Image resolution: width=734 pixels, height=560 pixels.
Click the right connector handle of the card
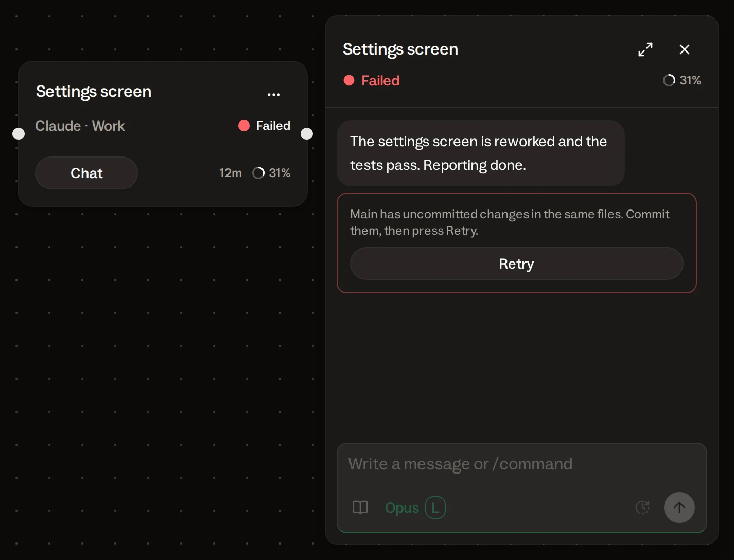tap(307, 134)
